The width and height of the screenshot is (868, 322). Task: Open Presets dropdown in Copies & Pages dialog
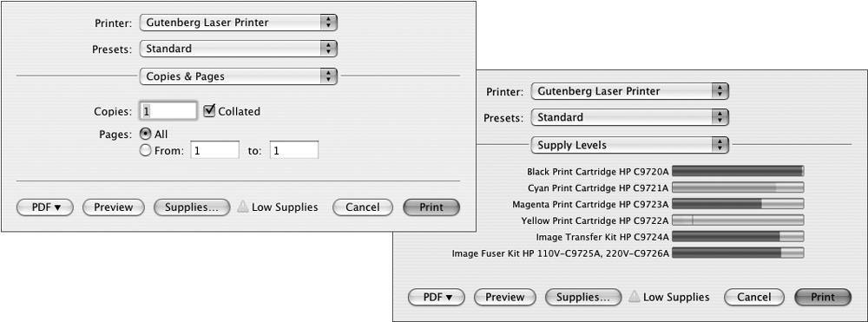(239, 49)
